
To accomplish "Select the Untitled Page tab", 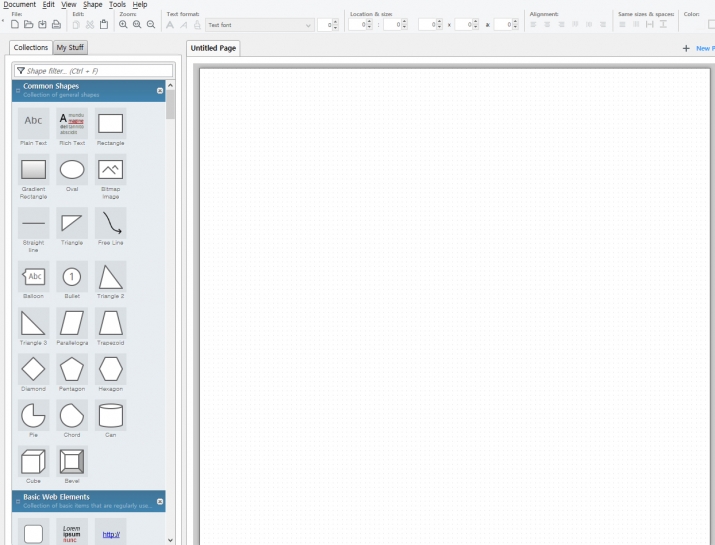I will 213,48.
